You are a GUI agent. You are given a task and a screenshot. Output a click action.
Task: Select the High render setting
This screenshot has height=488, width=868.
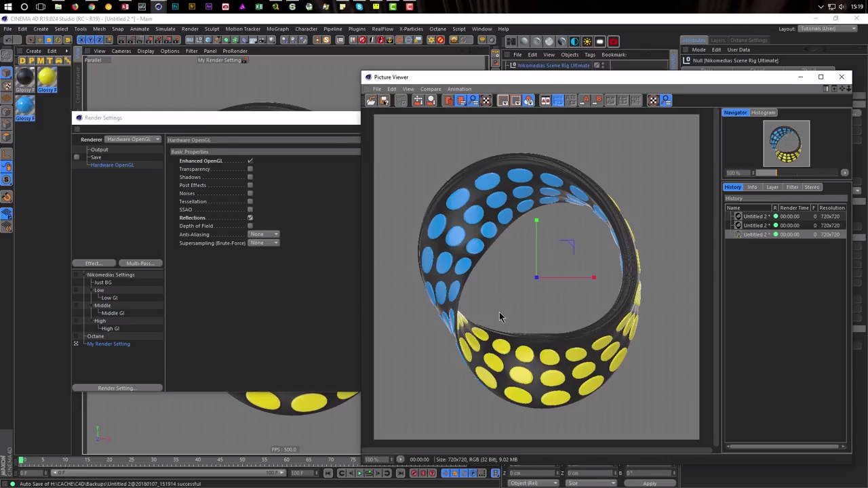100,321
